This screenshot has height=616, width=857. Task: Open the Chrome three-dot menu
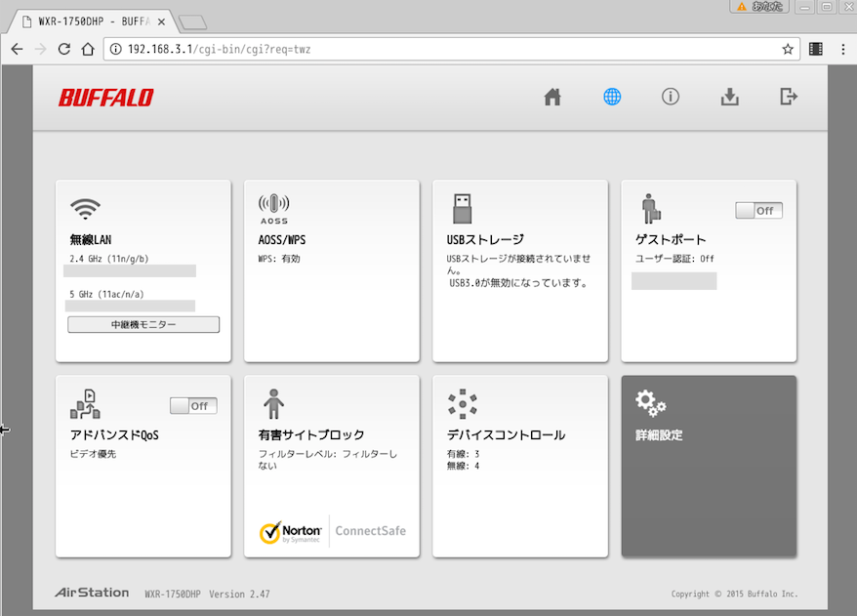tap(842, 49)
